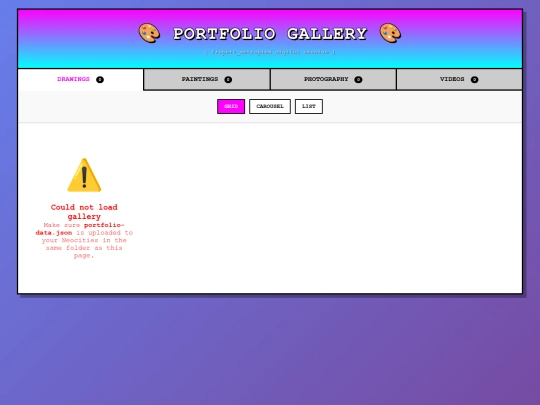Viewport: 540px width, 405px height.
Task: Click the "portfolio-data.json" bold text
Action: (80, 229)
